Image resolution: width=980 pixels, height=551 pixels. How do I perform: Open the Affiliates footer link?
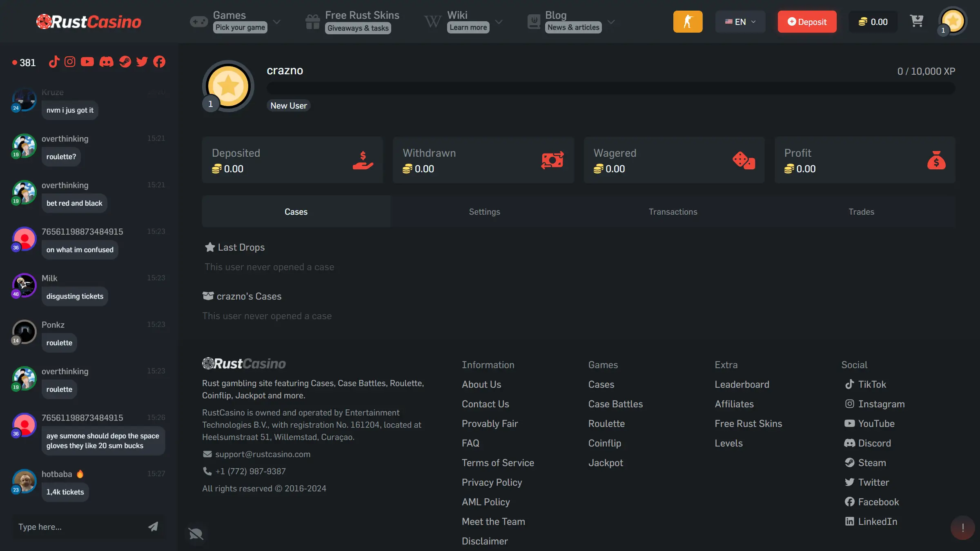734,404
